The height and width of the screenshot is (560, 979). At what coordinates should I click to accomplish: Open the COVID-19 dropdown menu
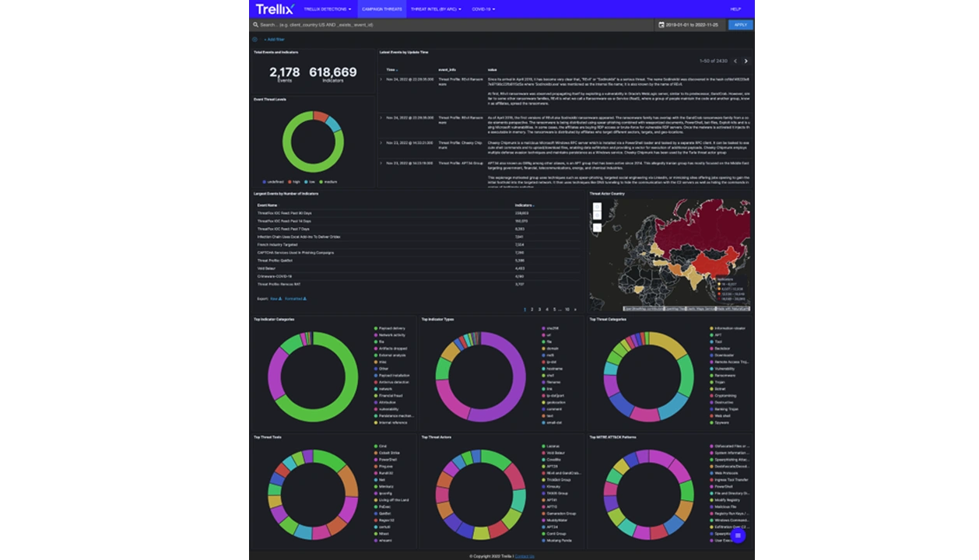(x=482, y=9)
